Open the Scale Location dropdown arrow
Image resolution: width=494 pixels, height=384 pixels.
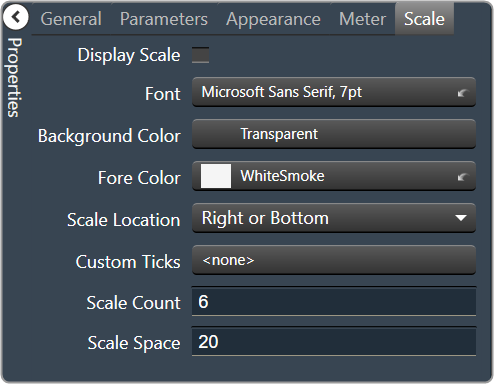[461, 218]
